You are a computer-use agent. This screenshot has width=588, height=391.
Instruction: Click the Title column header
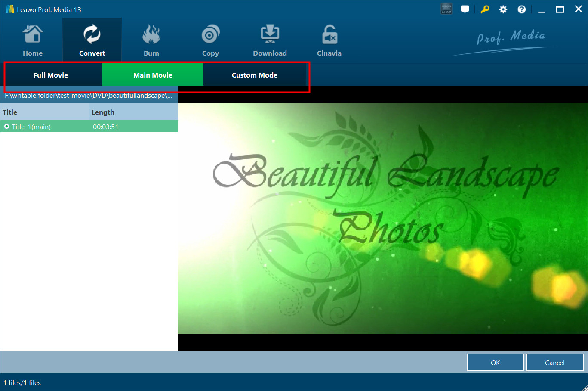point(45,112)
